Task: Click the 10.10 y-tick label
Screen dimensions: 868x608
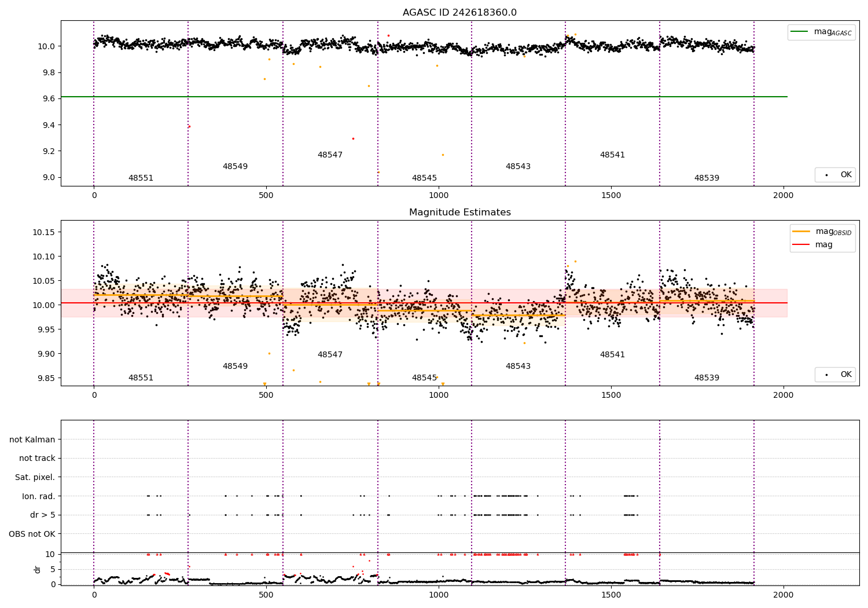Action: [x=44, y=257]
